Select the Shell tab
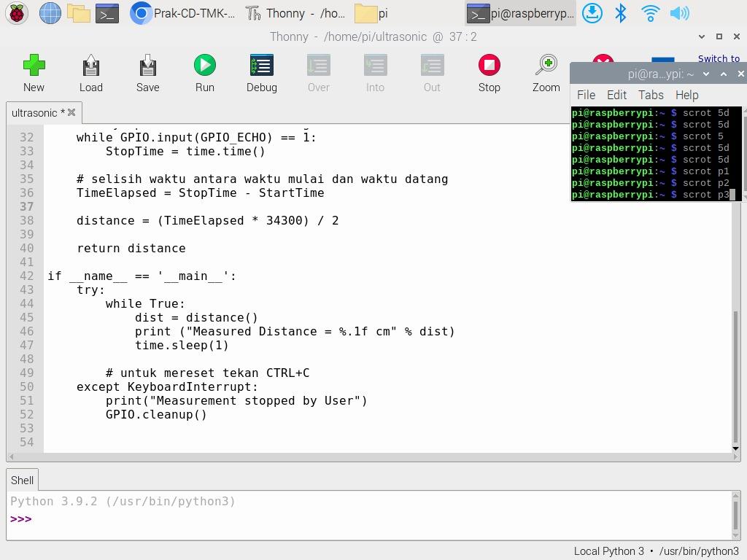 23,480
